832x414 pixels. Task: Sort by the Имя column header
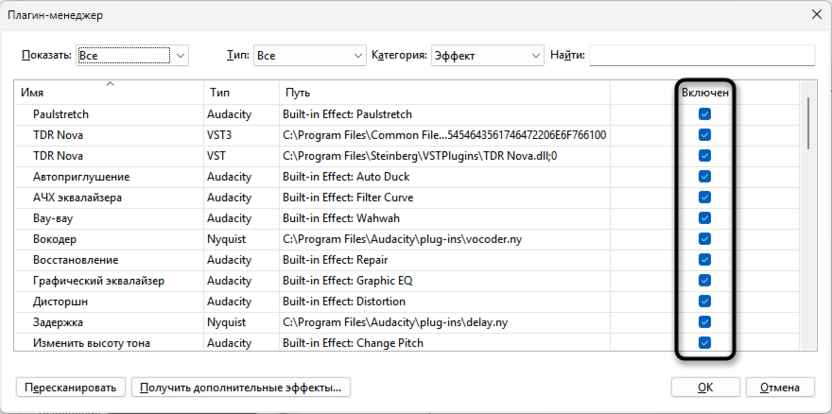click(x=109, y=92)
